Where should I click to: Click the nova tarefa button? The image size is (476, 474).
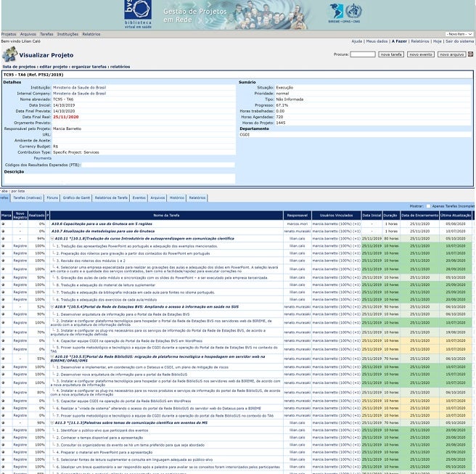click(x=391, y=54)
